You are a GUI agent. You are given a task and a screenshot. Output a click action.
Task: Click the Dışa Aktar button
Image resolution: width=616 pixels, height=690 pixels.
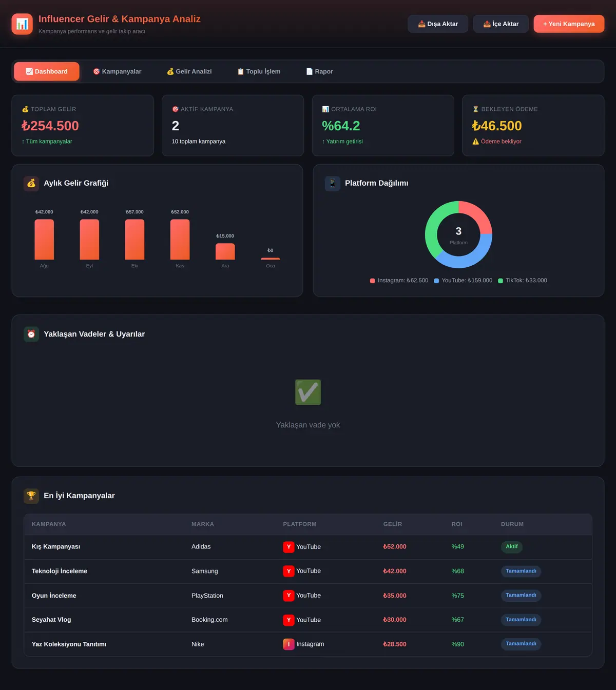pos(438,24)
